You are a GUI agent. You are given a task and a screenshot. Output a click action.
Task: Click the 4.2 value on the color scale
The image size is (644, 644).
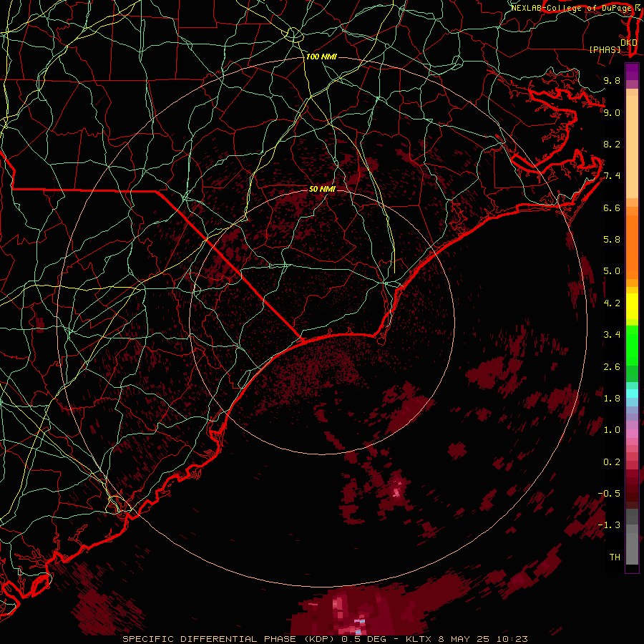click(x=612, y=303)
